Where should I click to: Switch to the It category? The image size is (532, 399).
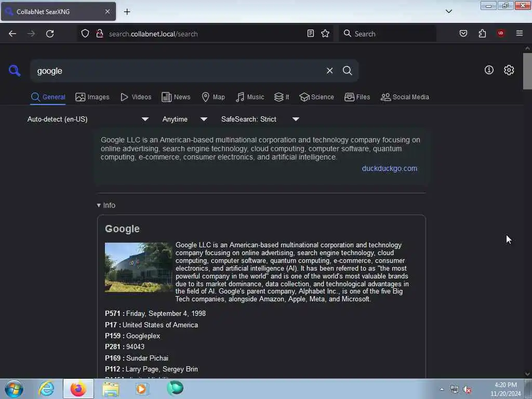[282, 97]
